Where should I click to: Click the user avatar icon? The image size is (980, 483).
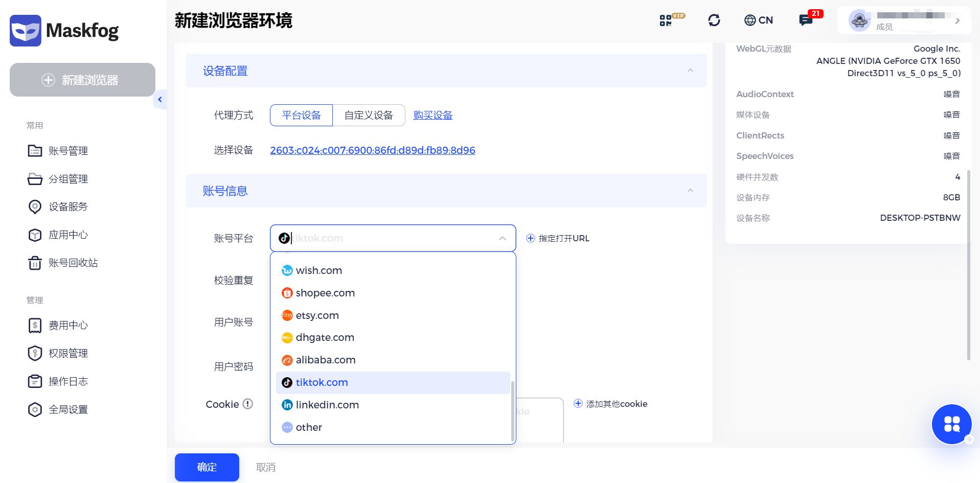(859, 20)
